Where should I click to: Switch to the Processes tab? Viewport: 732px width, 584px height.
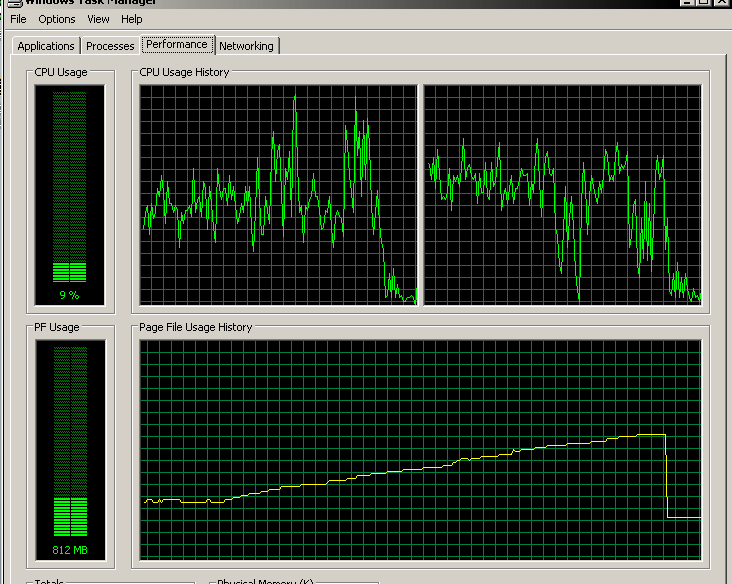point(110,46)
